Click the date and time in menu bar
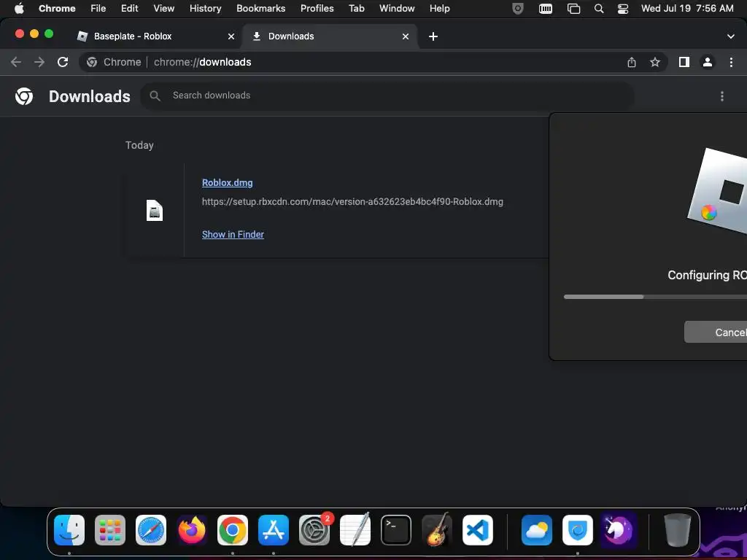747x560 pixels. click(x=687, y=9)
